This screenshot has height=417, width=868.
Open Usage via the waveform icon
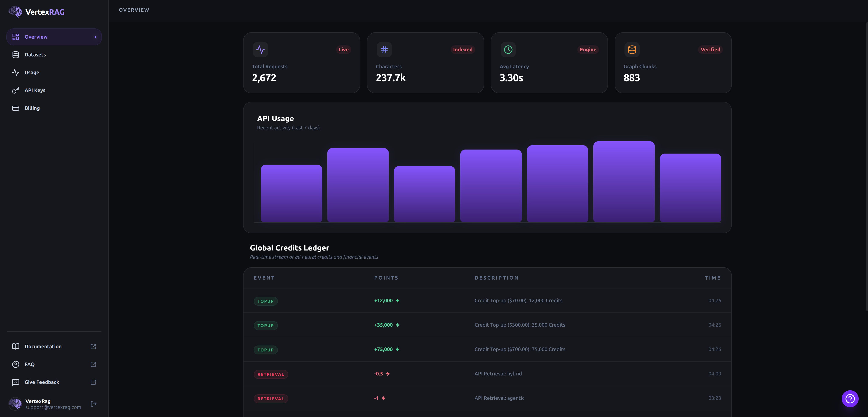pos(16,72)
